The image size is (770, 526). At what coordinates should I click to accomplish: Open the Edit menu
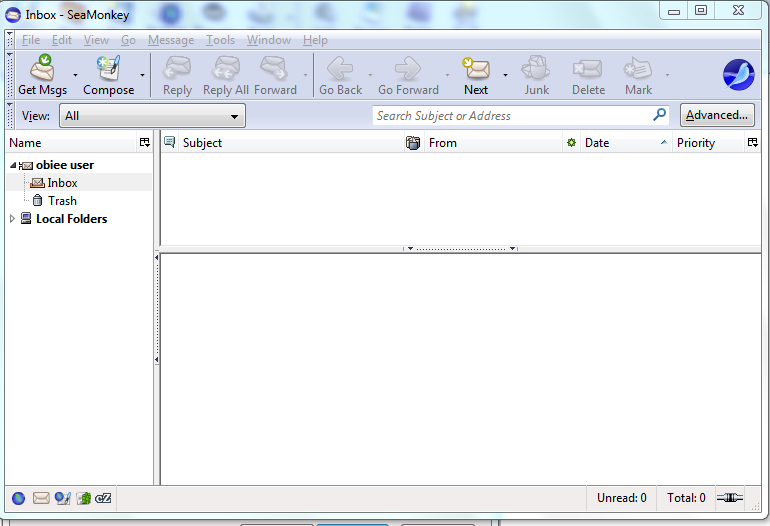[62, 40]
